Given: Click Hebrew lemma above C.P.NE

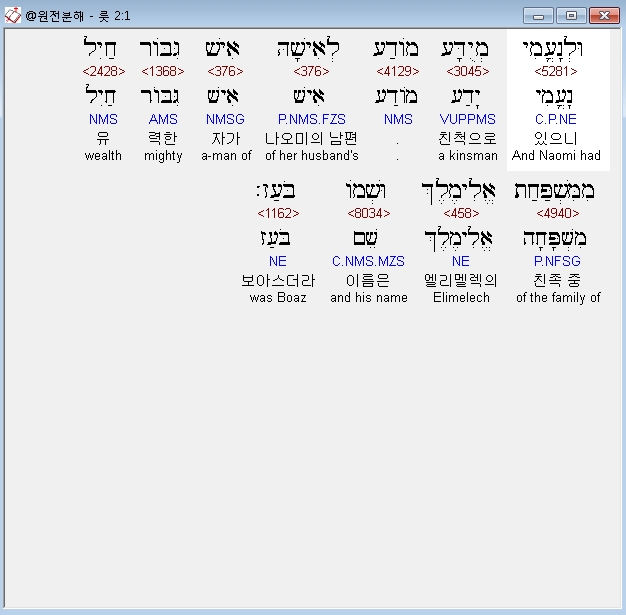Looking at the screenshot, I should coord(554,97).
